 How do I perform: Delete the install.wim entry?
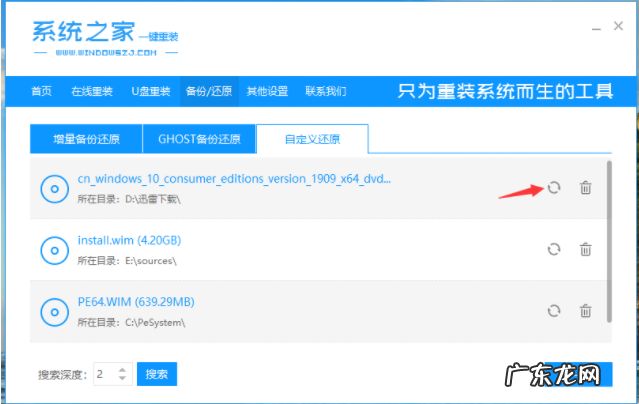586,249
